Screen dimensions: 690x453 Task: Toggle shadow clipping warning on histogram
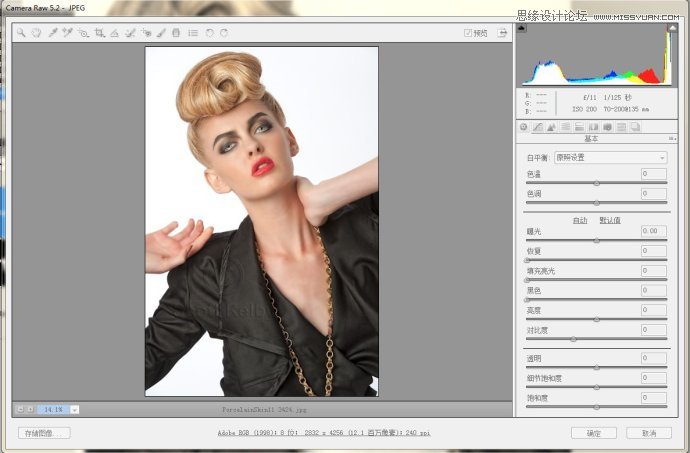click(521, 28)
